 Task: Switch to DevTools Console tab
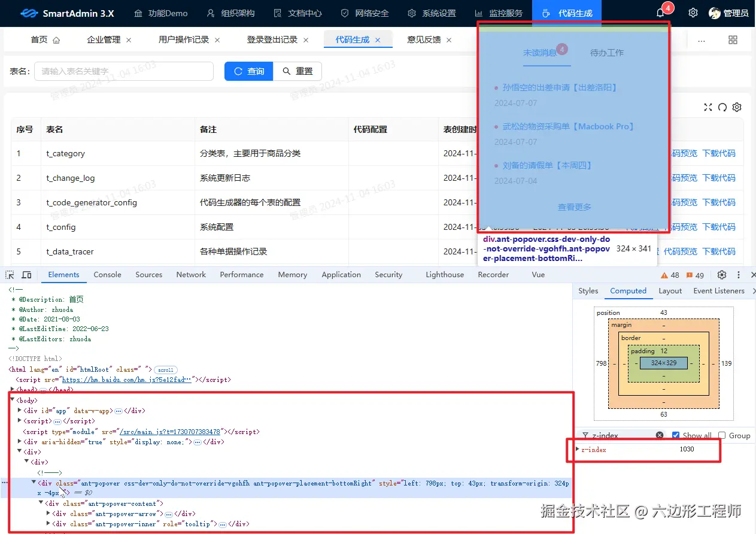point(108,275)
